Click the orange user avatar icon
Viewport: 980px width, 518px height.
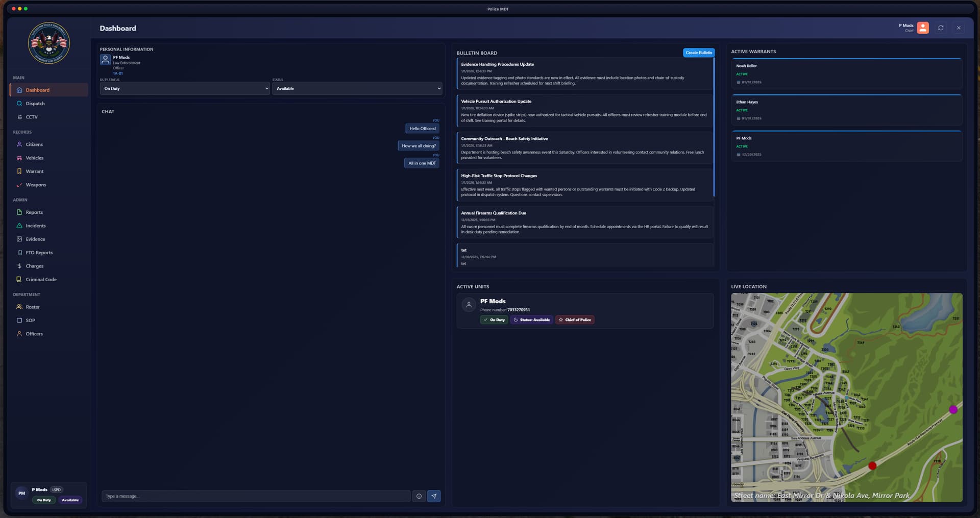(923, 28)
